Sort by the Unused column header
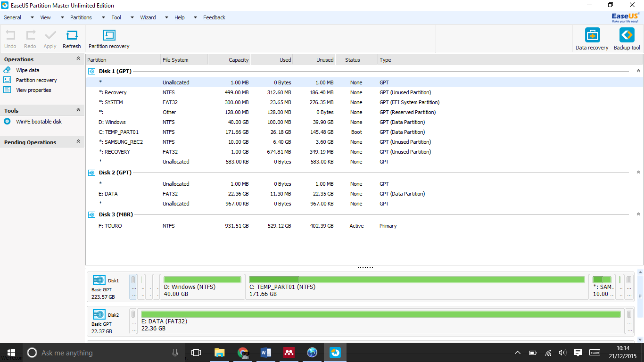Viewport: 644px width, 362px height. tap(314, 60)
